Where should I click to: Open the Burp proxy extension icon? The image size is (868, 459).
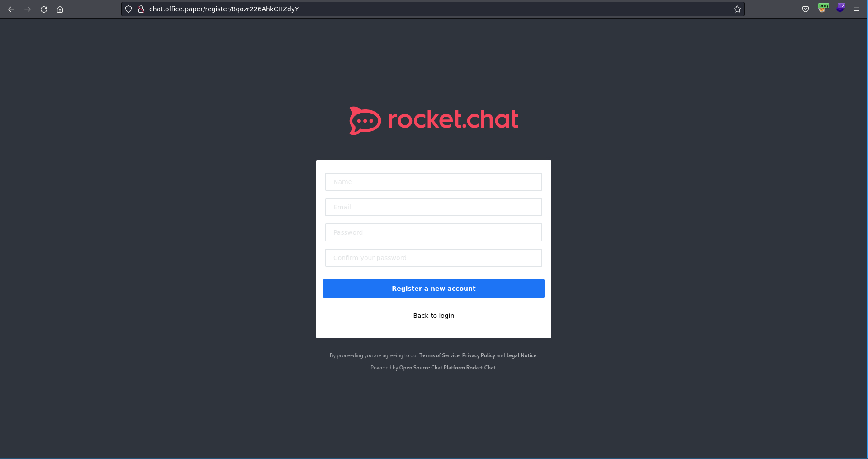click(823, 8)
